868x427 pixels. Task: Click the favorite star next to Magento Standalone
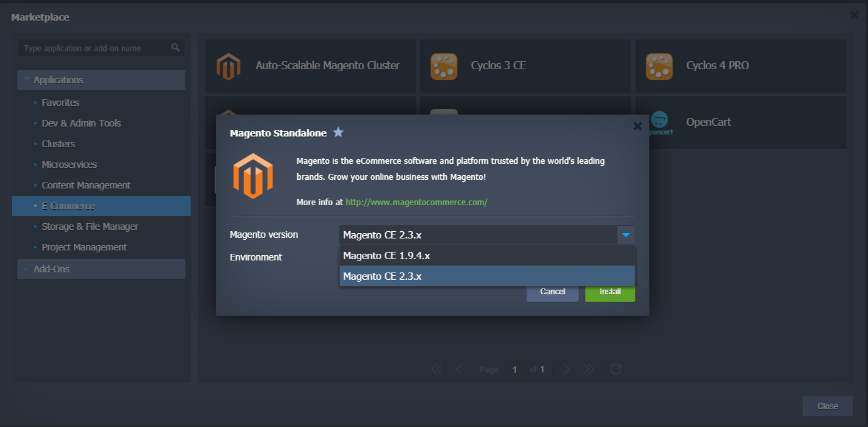[x=338, y=133]
